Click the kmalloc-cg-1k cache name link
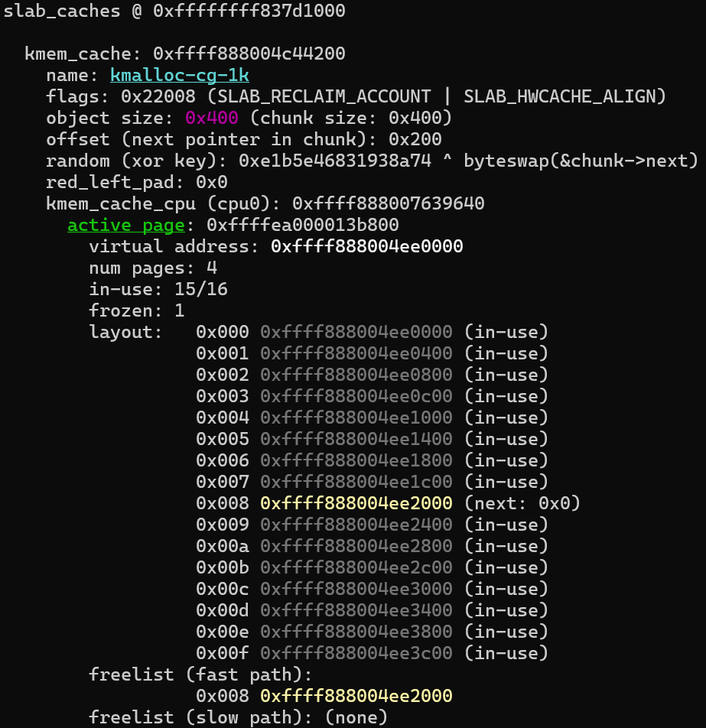Viewport: 706px width, 728px height. tap(180, 76)
